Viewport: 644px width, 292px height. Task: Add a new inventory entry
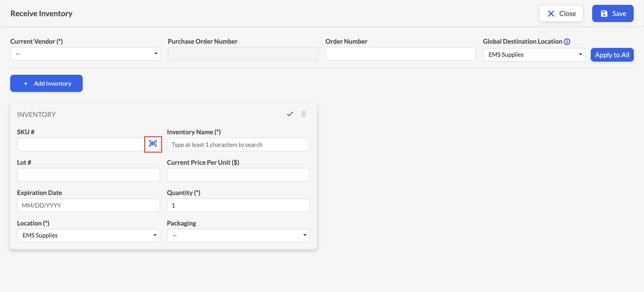click(x=46, y=83)
